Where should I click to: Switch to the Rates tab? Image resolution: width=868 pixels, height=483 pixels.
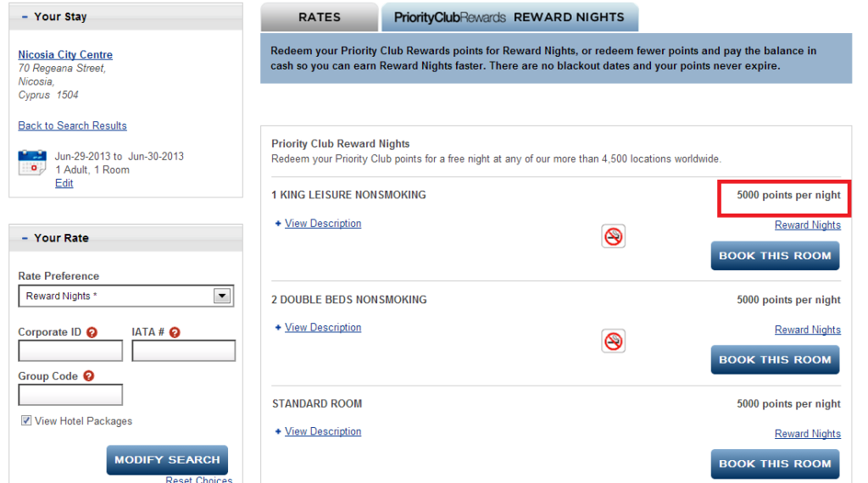[320, 17]
